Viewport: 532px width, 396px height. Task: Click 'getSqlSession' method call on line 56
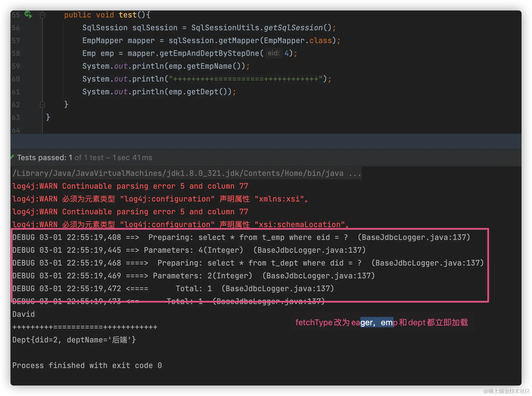tap(293, 28)
